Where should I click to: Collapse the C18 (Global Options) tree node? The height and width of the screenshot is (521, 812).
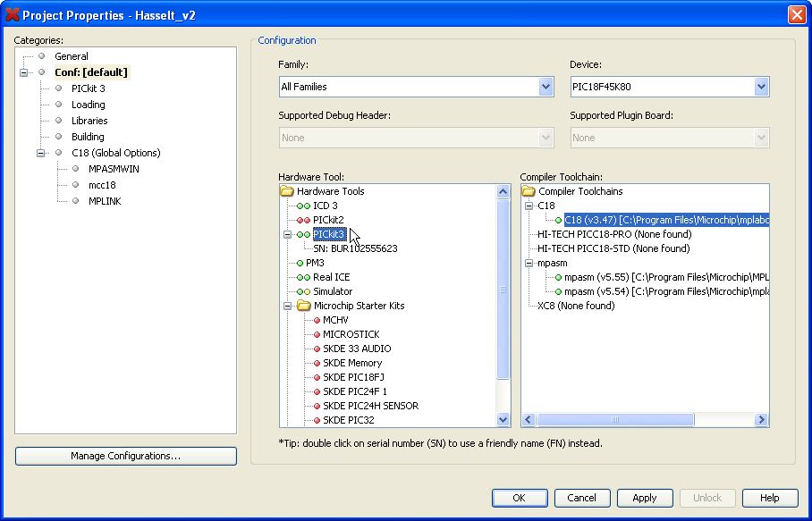[x=40, y=153]
